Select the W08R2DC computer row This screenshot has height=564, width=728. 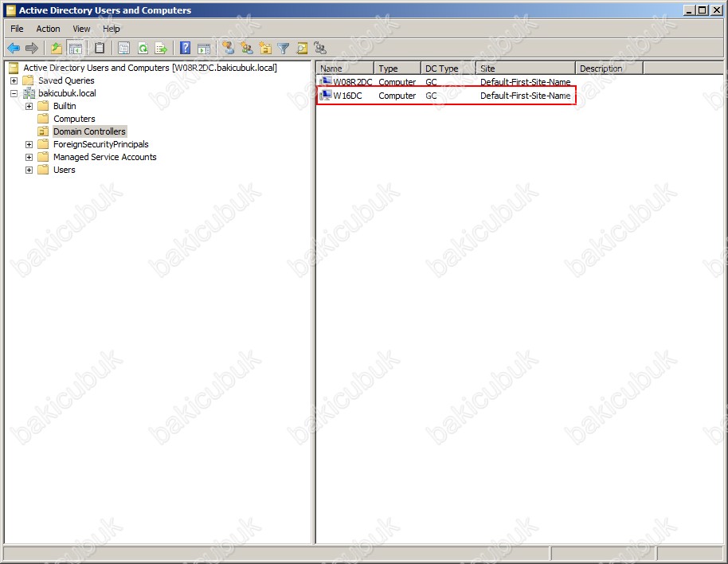coord(446,82)
